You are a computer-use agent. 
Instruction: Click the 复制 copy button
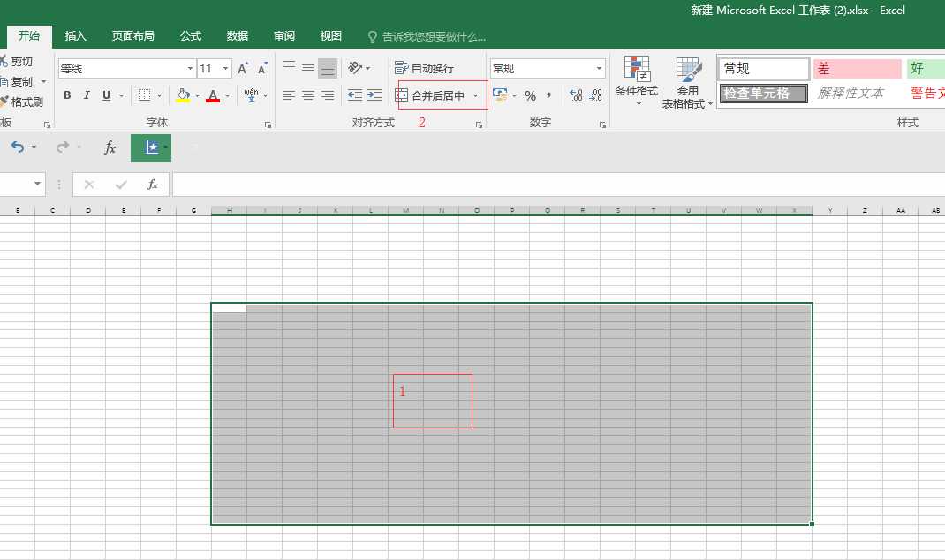(17, 81)
